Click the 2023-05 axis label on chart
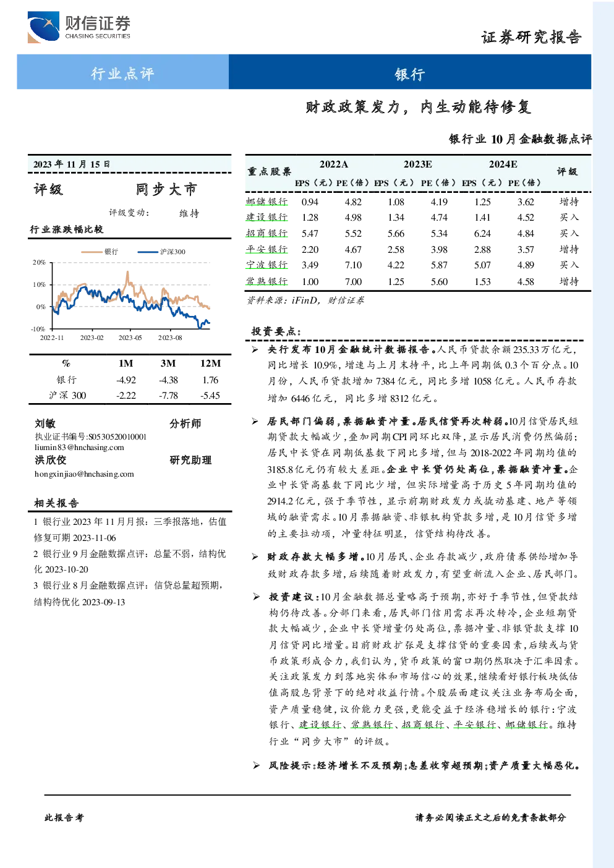 pyautogui.click(x=130, y=338)
